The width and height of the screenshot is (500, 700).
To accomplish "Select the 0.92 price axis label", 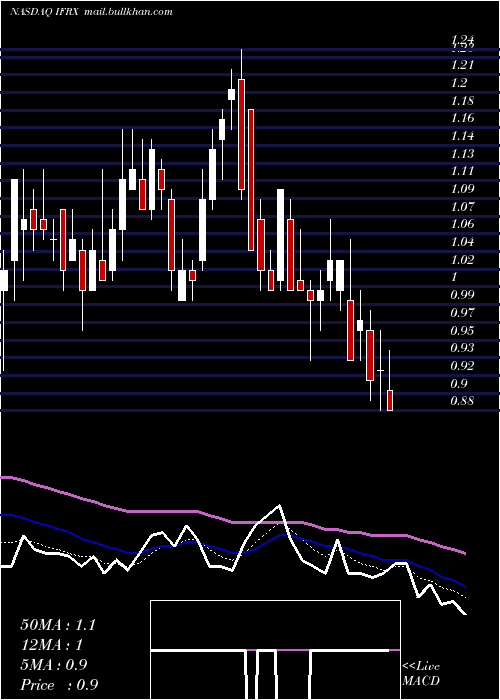I will [462, 366].
